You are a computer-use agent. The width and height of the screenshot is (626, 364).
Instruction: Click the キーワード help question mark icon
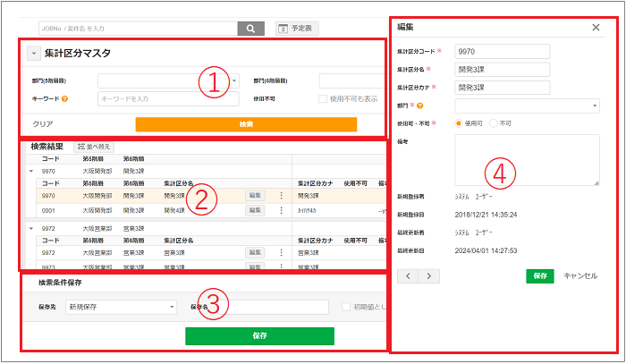65,98
